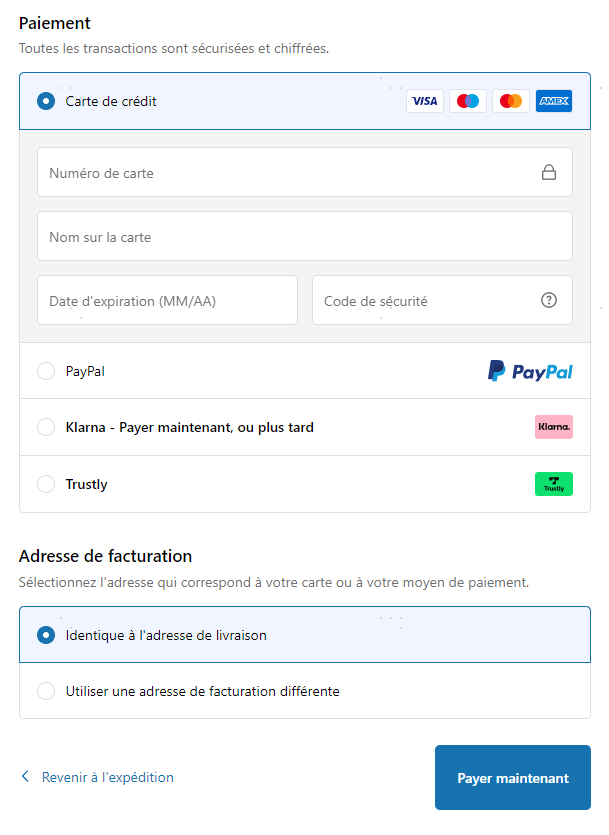Image resolution: width=609 pixels, height=835 pixels.
Task: Select the Carte de crédit radio option
Action: pyautogui.click(x=46, y=101)
